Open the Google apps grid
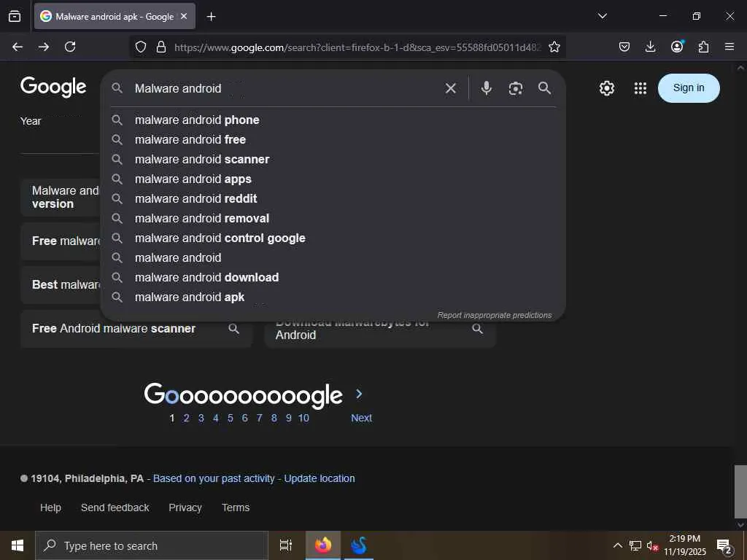The width and height of the screenshot is (747, 560). coord(640,88)
